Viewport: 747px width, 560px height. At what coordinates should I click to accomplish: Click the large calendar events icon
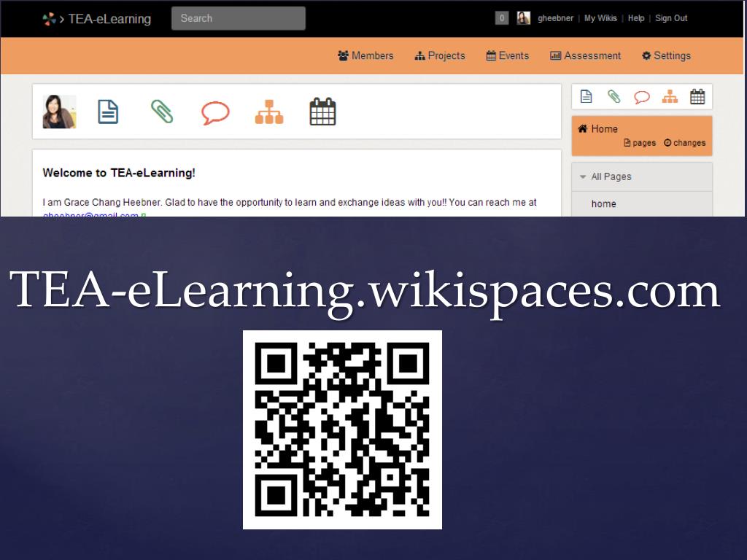click(323, 112)
